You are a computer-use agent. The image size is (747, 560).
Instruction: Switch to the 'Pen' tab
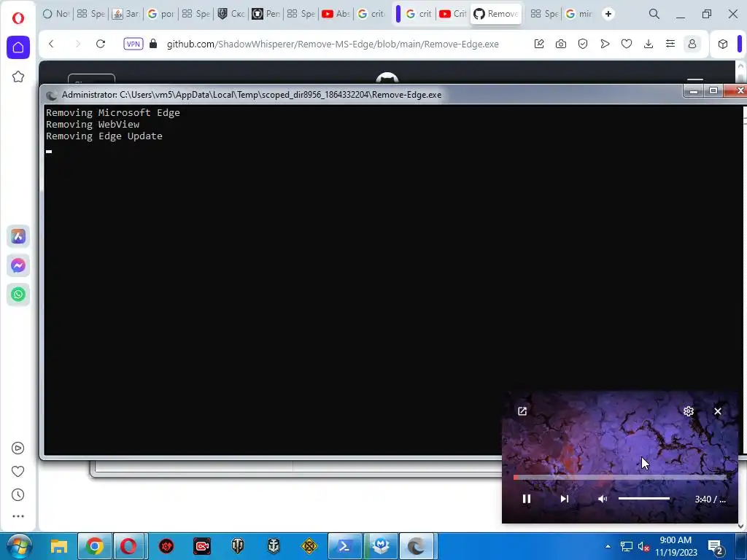tap(266, 14)
